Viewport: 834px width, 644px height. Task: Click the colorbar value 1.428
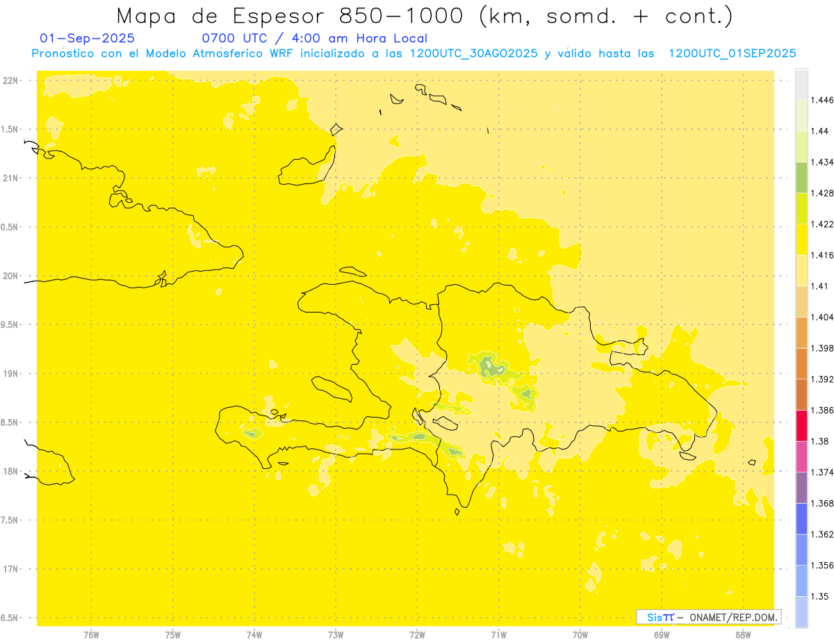click(824, 193)
